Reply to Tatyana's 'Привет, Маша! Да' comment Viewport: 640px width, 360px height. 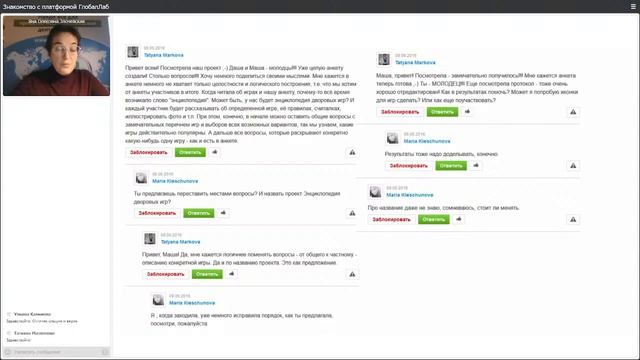207,274
